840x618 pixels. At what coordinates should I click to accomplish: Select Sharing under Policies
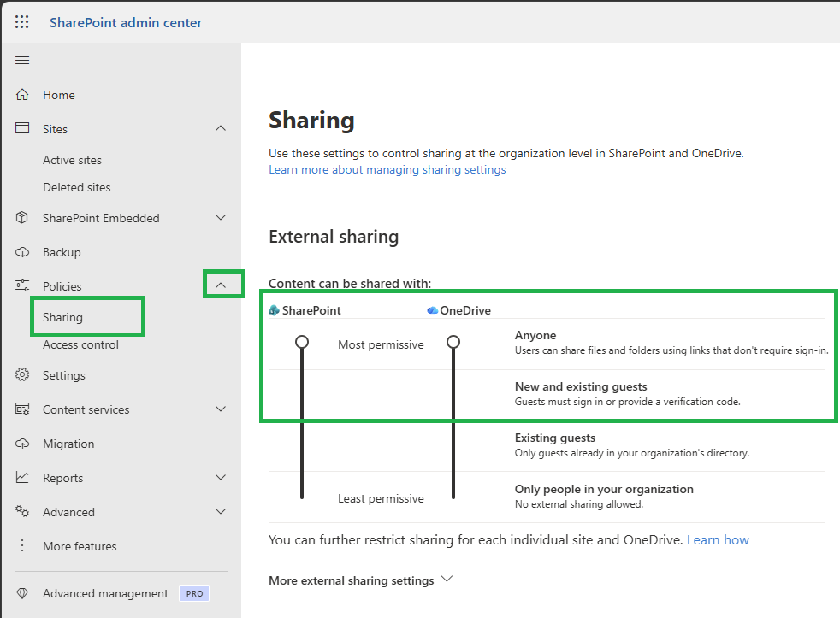click(62, 317)
